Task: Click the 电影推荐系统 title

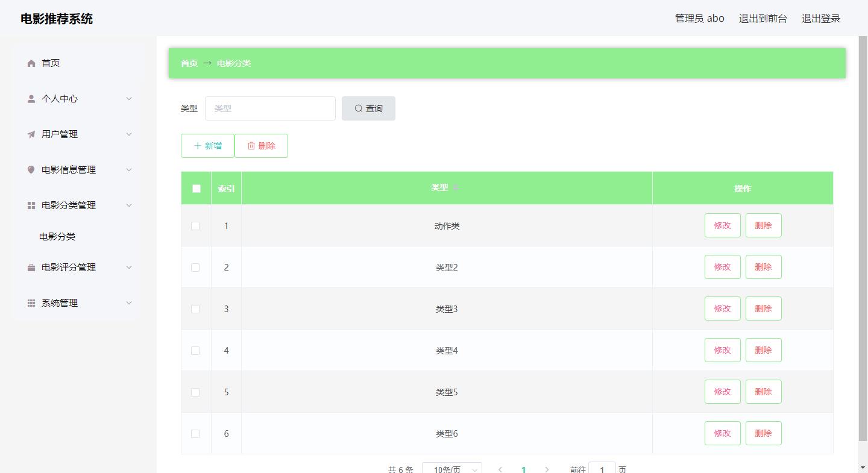Action: [x=57, y=19]
